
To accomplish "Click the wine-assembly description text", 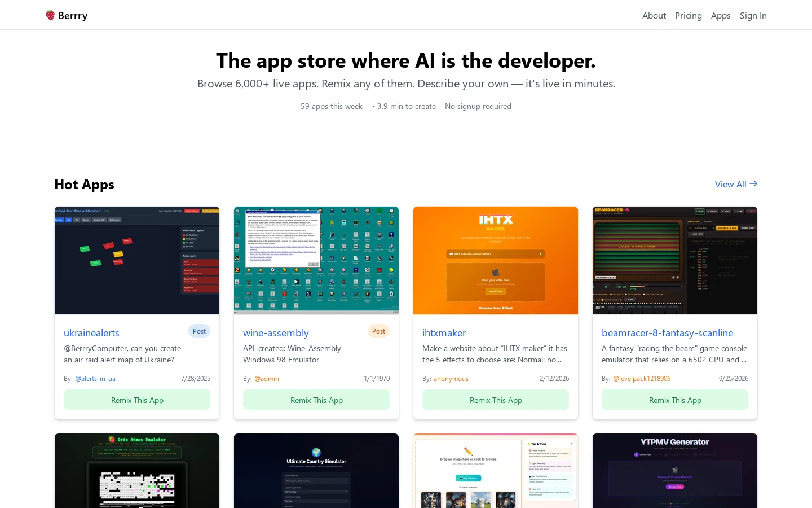I will (297, 354).
